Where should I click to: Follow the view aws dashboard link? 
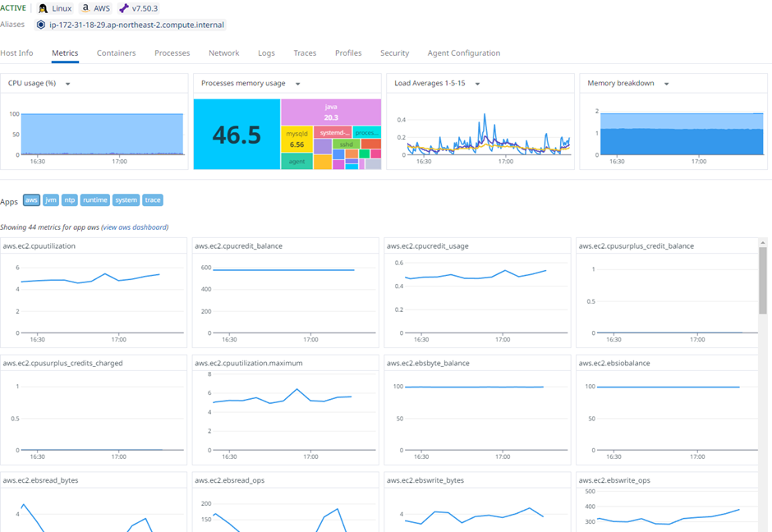click(x=135, y=227)
